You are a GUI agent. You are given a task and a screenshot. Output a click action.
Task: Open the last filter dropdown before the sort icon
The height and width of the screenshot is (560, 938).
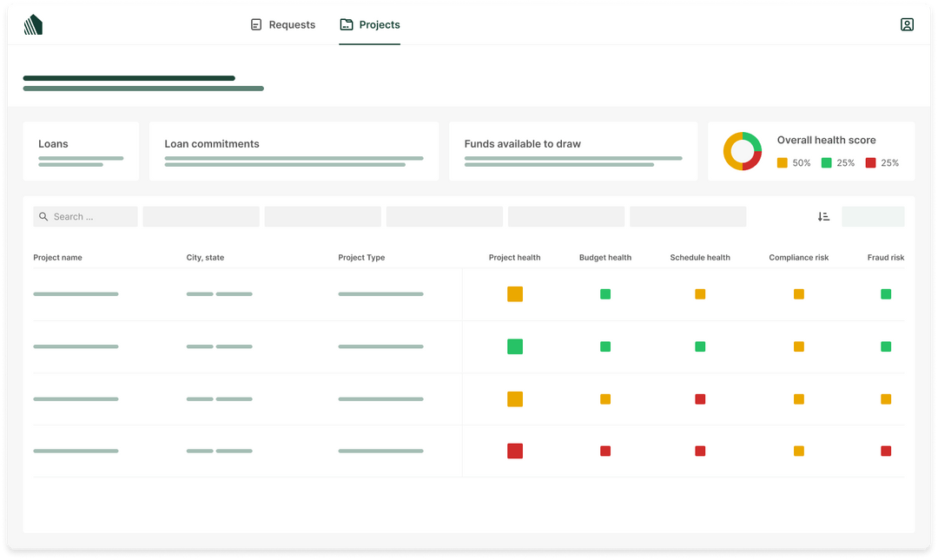click(688, 216)
